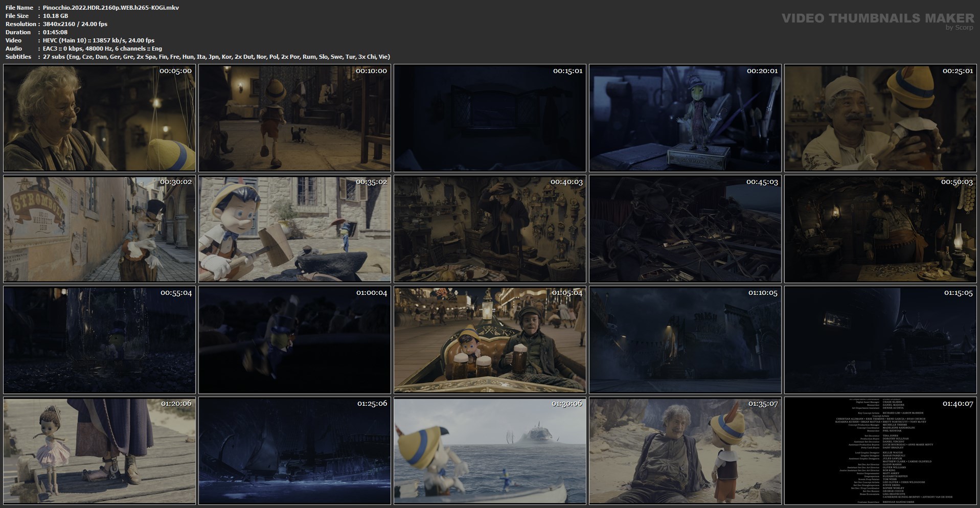Viewport: 980px width, 508px height.
Task: Click the subtitles list starting with 27 subs
Action: [217, 57]
